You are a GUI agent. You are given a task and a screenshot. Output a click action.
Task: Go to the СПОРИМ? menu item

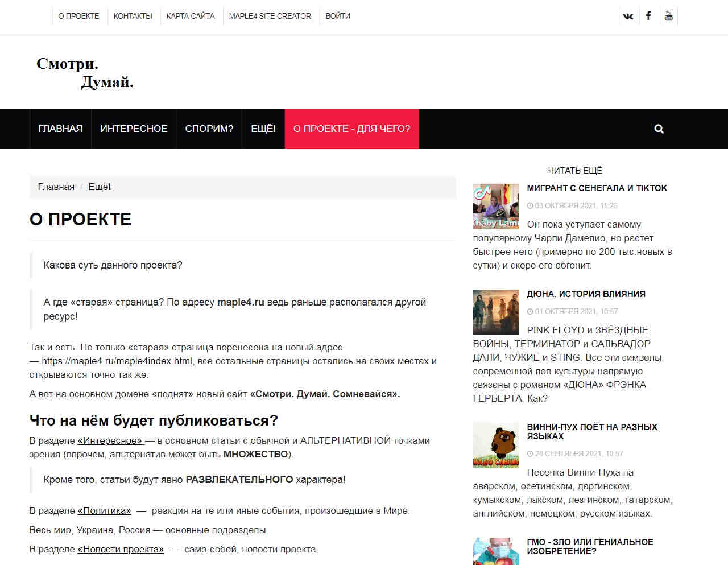click(x=209, y=129)
